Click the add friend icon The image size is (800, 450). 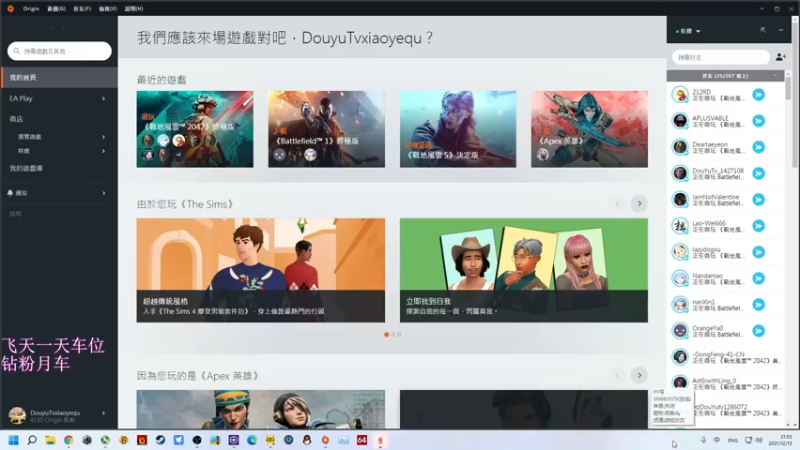click(x=781, y=57)
